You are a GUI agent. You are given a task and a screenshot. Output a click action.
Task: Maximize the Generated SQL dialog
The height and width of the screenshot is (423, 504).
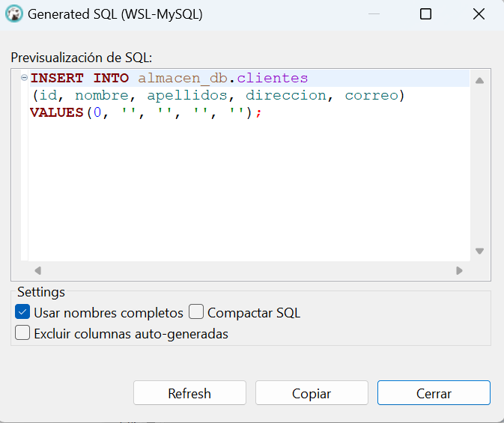425,13
